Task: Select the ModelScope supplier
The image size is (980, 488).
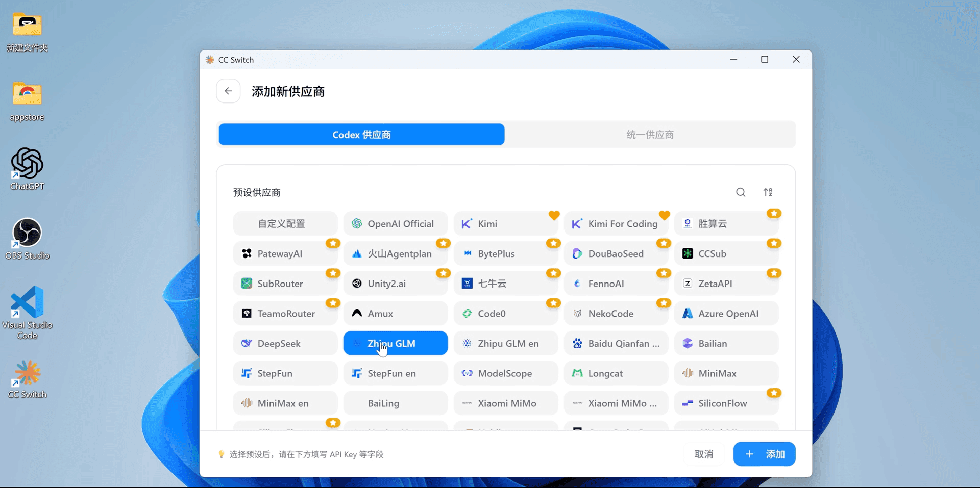Action: [x=506, y=373]
